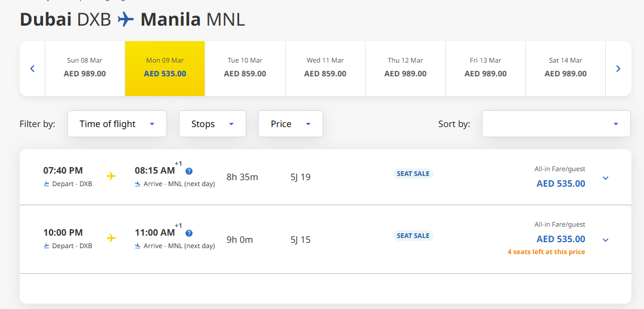Select Sat 14 Mar date tab

point(565,68)
